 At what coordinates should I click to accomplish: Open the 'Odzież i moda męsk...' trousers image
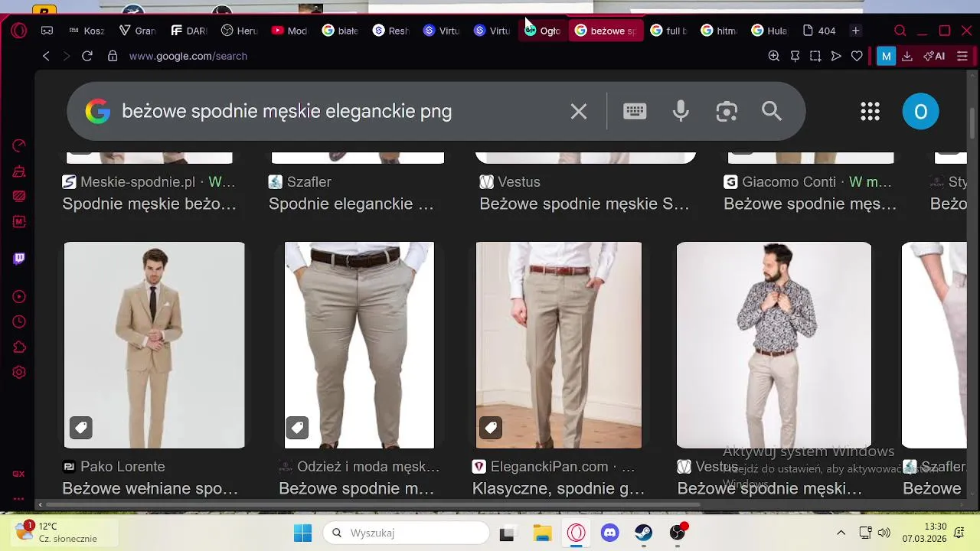pyautogui.click(x=359, y=345)
